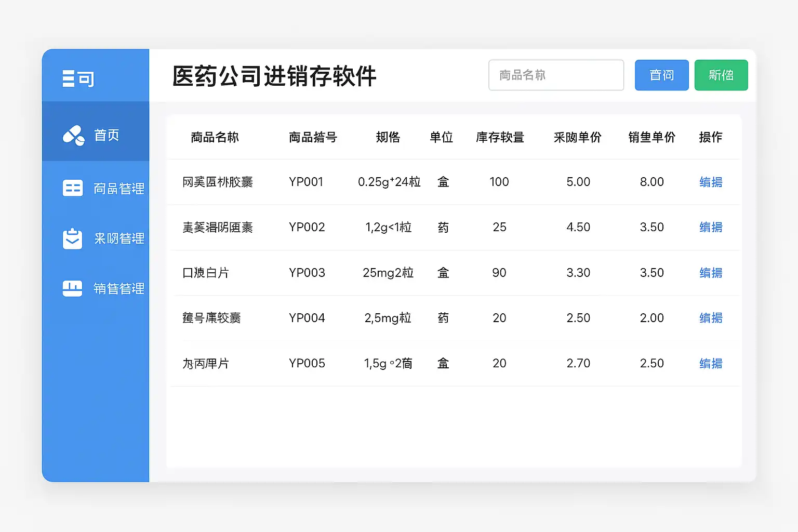Viewport: 798px width, 532px height.
Task: Click the stock quantity column header
Action: tap(500, 137)
